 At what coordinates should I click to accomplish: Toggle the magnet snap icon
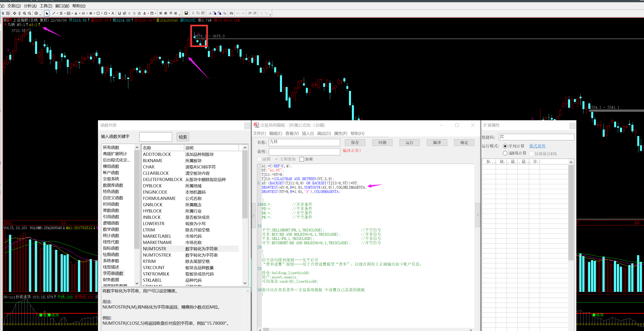(x=120, y=13)
